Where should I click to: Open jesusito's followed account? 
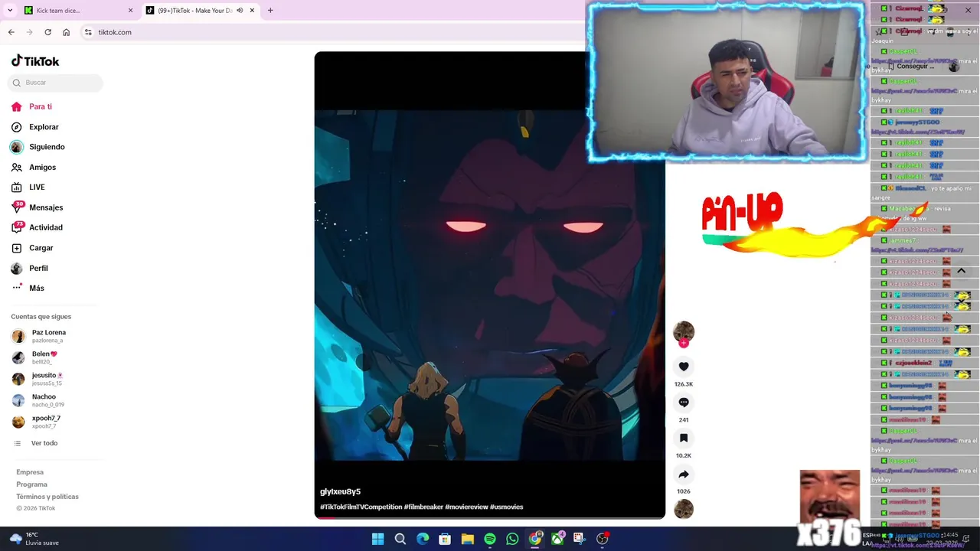point(38,379)
